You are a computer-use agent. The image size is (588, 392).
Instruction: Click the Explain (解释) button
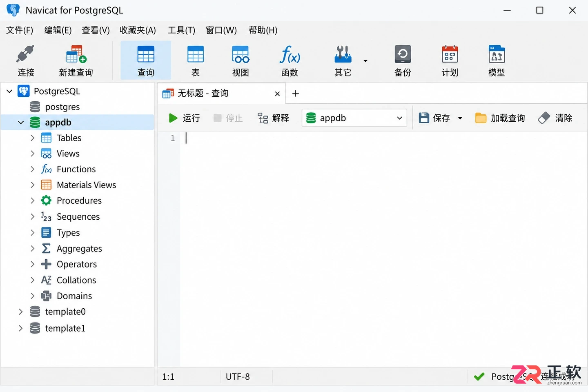pos(273,118)
